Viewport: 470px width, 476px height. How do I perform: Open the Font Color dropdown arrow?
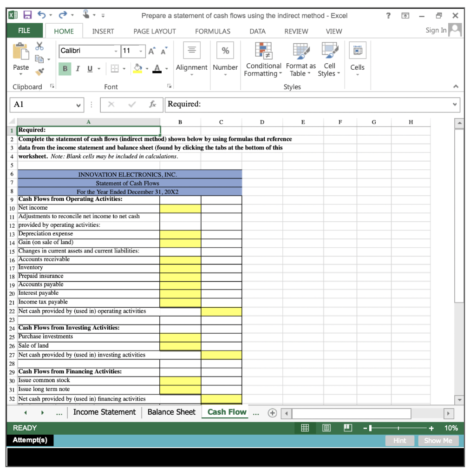click(166, 69)
